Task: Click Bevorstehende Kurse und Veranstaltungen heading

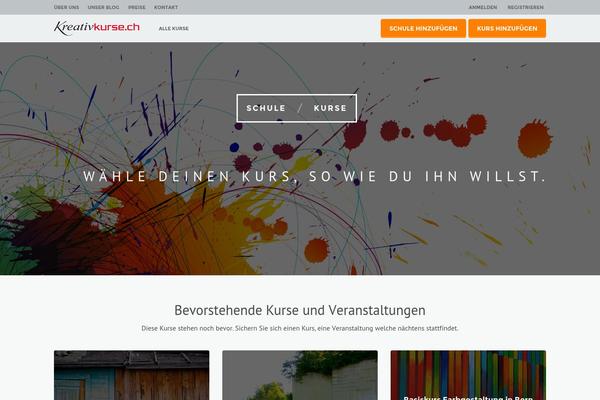Action: pos(300,310)
